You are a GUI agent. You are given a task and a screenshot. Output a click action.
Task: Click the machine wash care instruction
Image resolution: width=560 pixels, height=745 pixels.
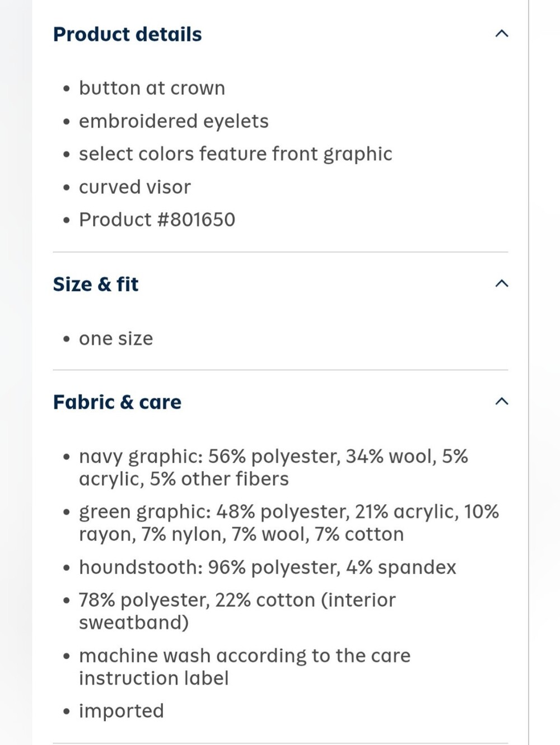245,667
